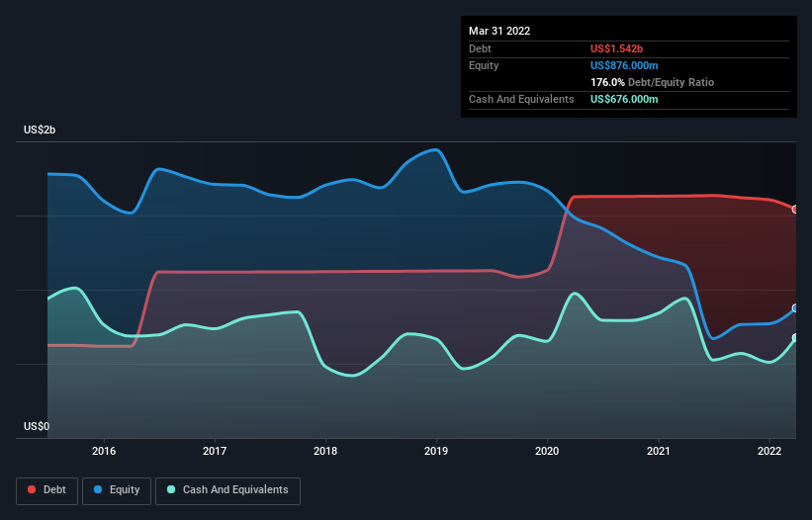Toggle the Cash And Equivalents legend button
Image resolution: width=812 pixels, height=520 pixels.
[227, 490]
